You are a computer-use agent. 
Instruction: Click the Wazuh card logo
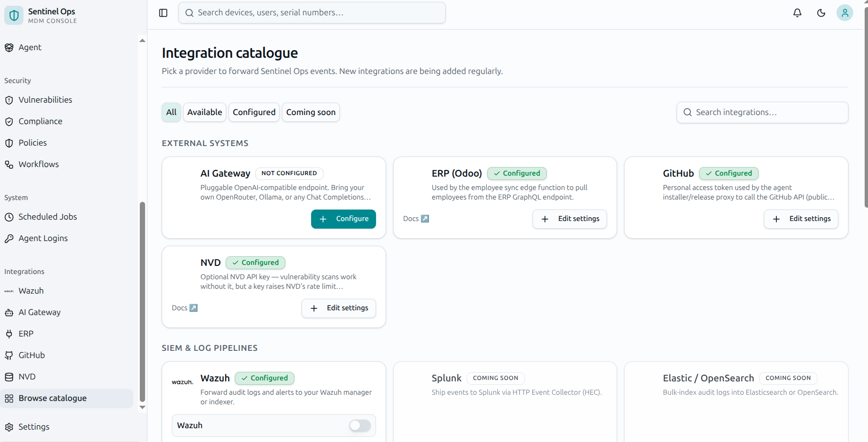click(x=182, y=382)
